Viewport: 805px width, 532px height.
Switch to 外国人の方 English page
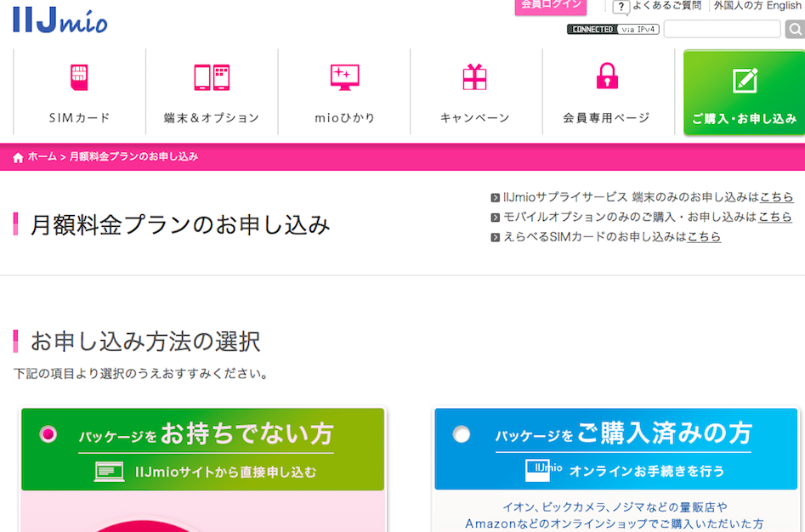coord(757,6)
